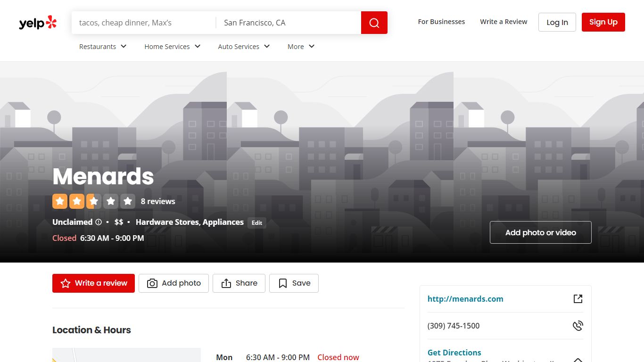This screenshot has width=644, height=362.
Task: Click the star rating for Menards
Action: [x=94, y=201]
